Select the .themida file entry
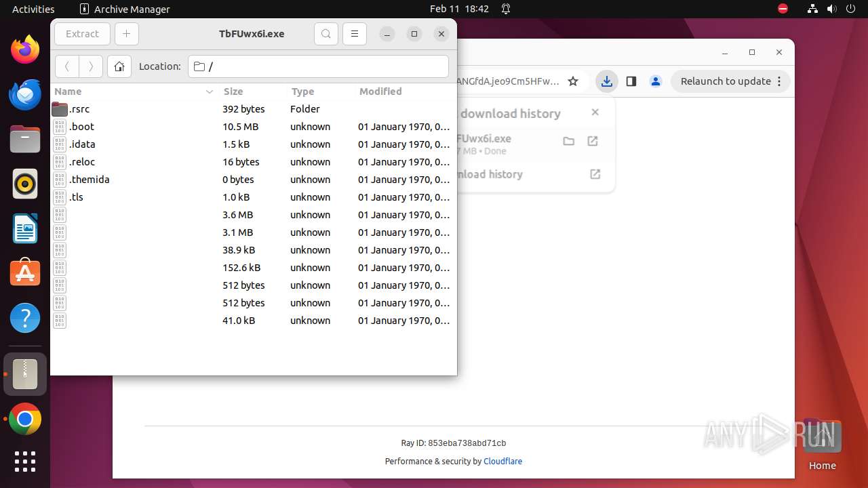The height and width of the screenshot is (488, 868). point(254,180)
